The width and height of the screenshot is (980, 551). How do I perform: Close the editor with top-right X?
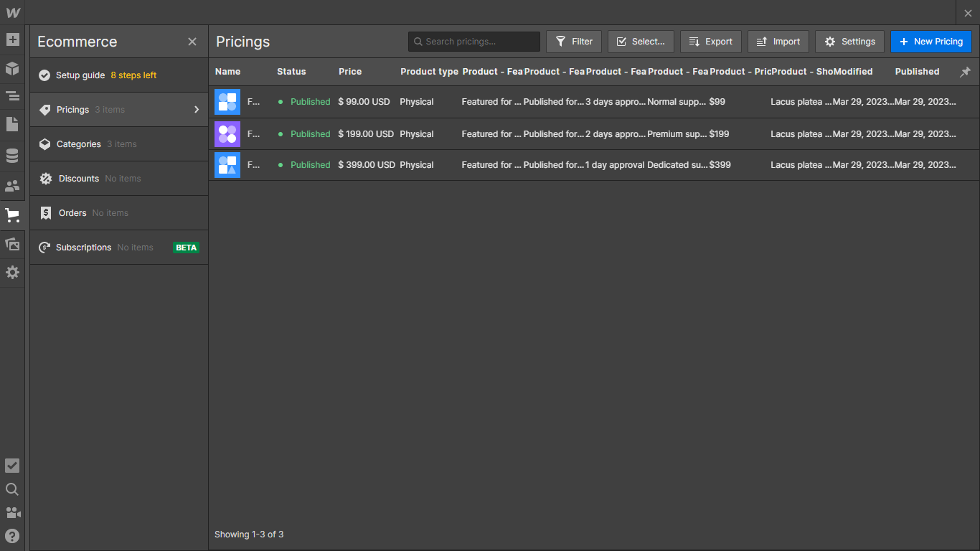tap(968, 13)
